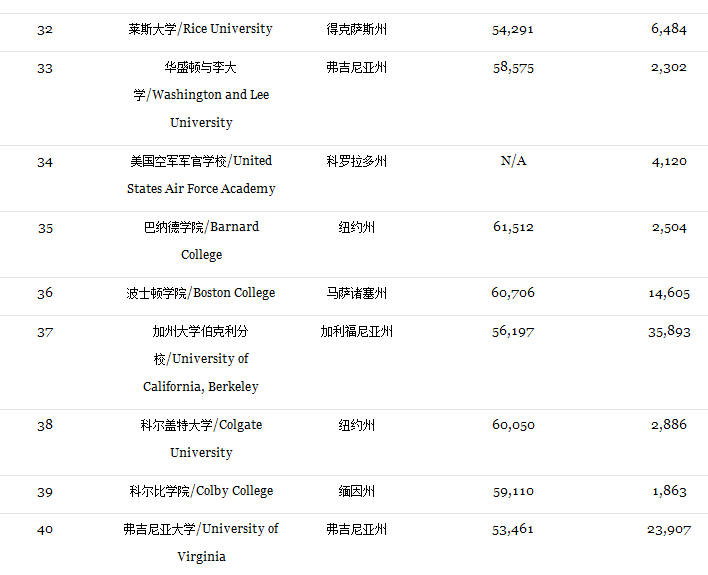Select the 14,605 enrollment figure
Screen dimensions: 708x575
(x=668, y=293)
